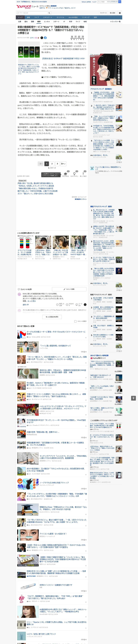Open the ライブ tab in main navigation
This screenshot has height=644, width=138.
(x=37, y=17)
